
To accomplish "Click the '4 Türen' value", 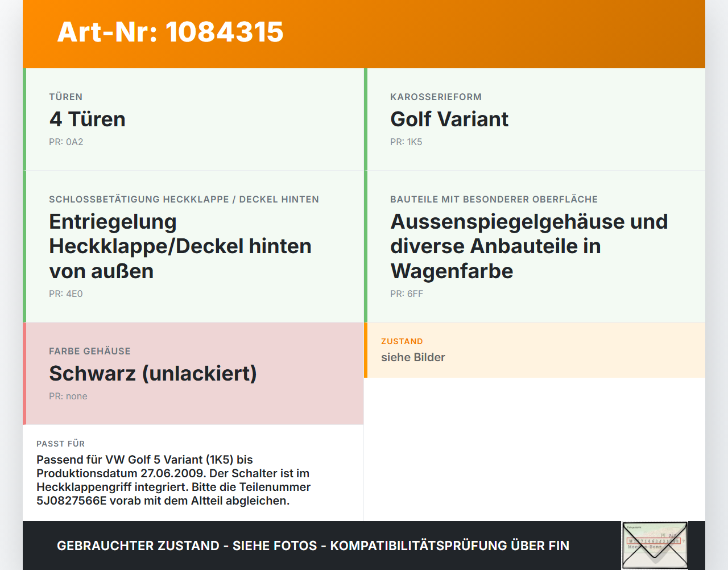I will pyautogui.click(x=87, y=119).
